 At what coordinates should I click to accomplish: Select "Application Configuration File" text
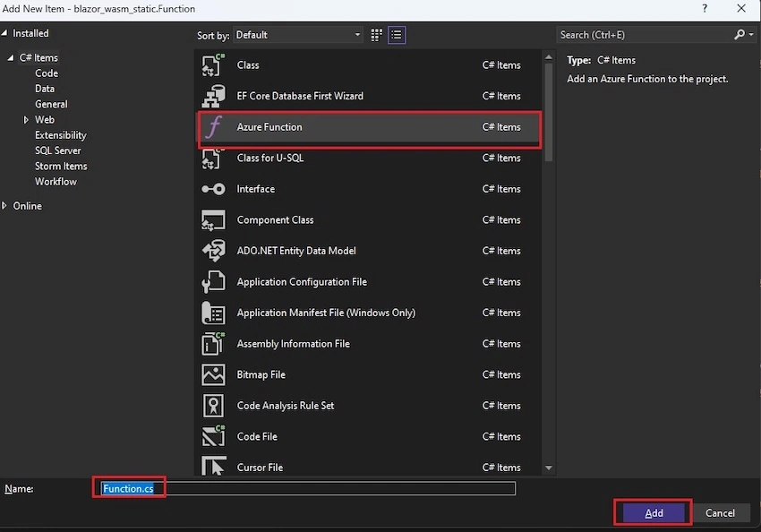point(302,282)
